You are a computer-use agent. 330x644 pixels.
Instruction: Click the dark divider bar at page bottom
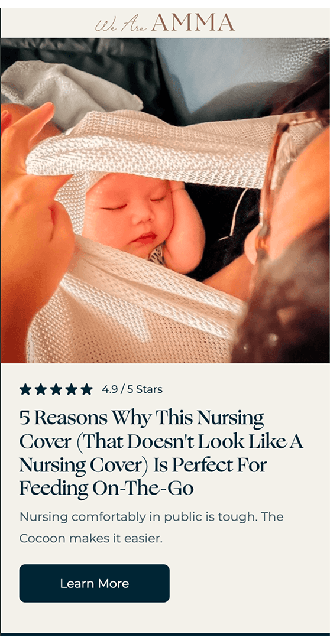click(165, 634)
